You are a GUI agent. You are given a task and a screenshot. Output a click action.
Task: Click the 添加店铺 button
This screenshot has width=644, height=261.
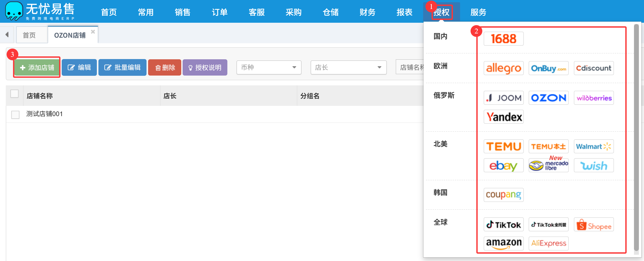(37, 67)
